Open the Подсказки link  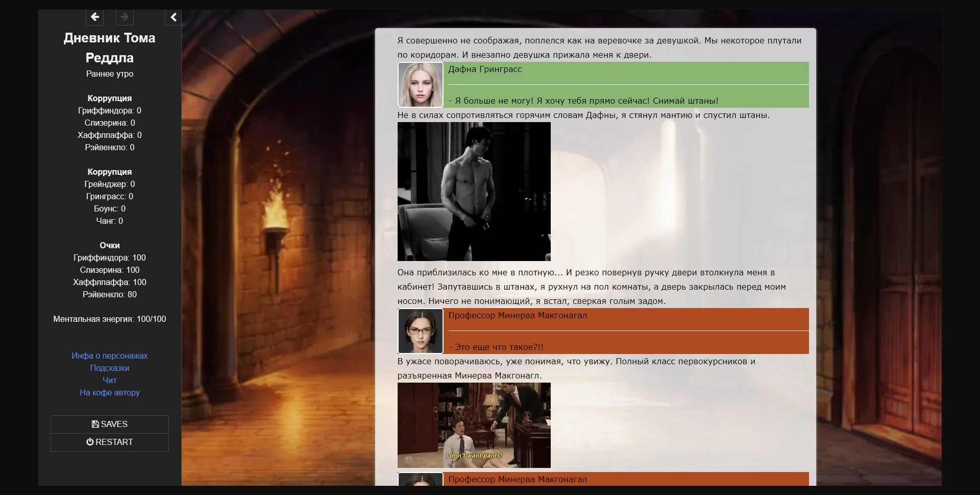click(109, 368)
